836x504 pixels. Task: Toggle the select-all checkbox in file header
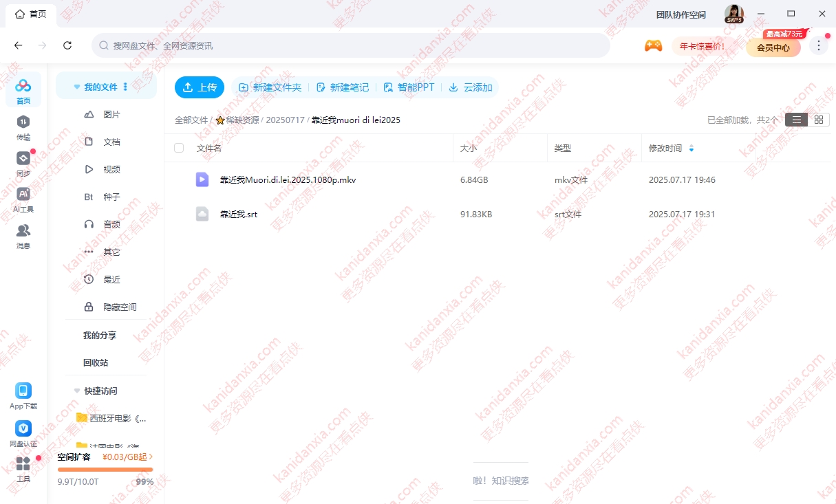pyautogui.click(x=179, y=148)
